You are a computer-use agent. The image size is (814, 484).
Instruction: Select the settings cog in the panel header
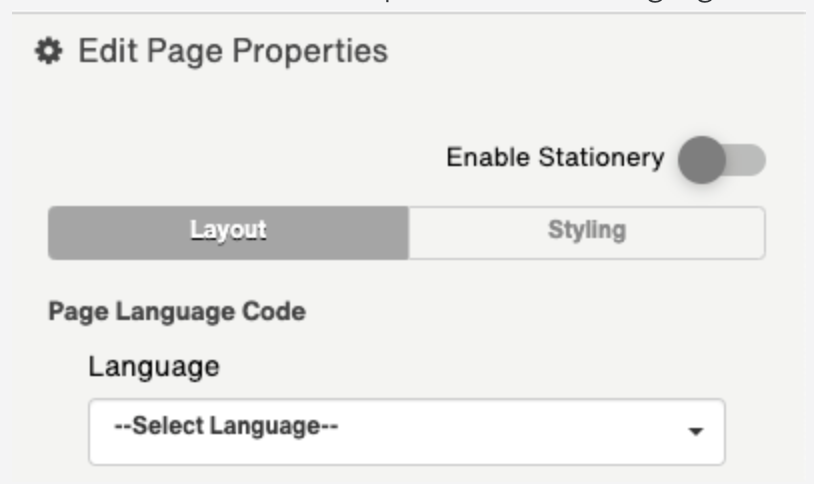point(46,51)
